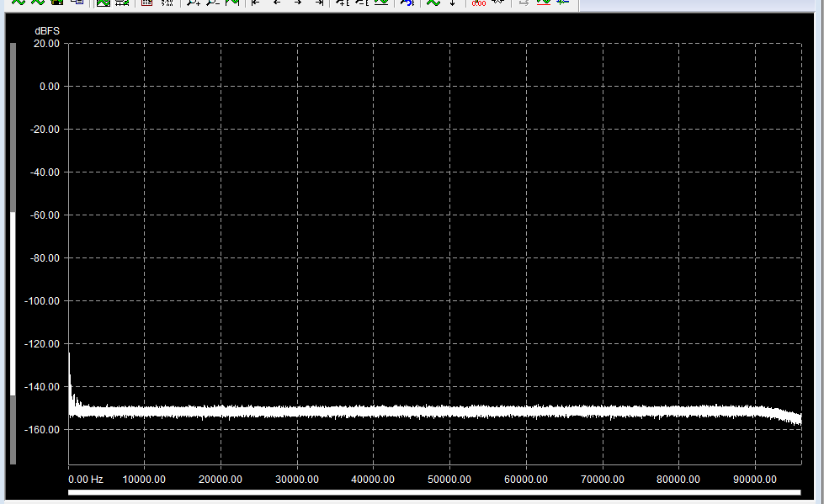
Task: Jump to start with bar-left arrow
Action: tap(257, 3)
